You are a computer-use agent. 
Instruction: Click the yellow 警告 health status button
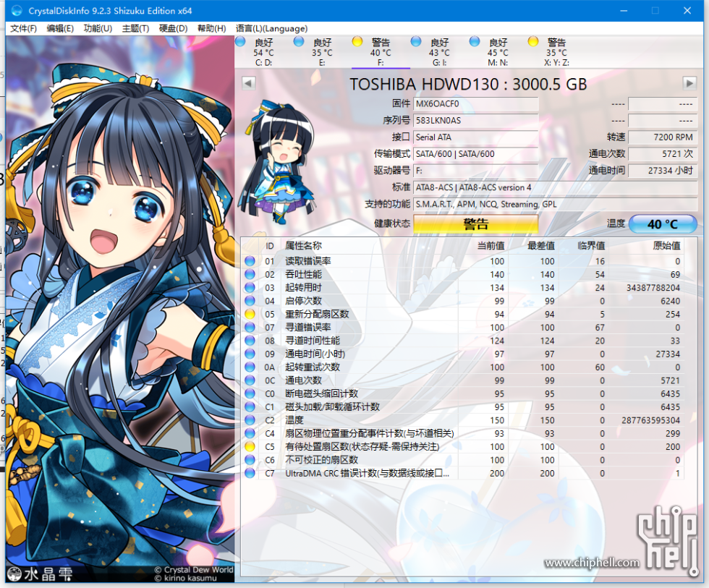(476, 224)
